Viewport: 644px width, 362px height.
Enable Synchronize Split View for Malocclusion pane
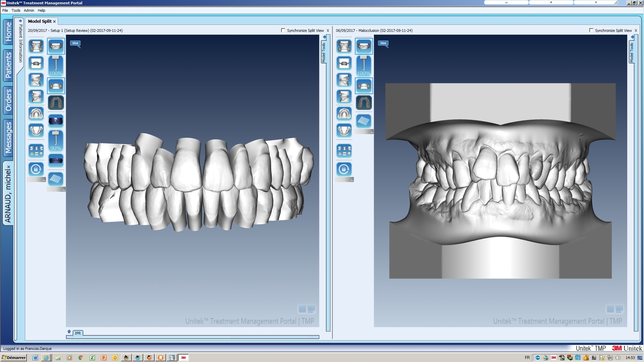591,30
